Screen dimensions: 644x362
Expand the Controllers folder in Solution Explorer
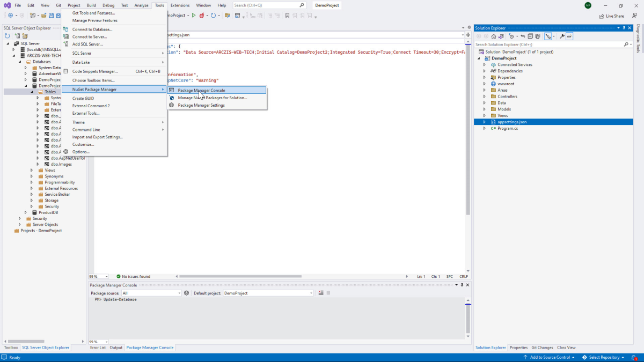(x=485, y=97)
